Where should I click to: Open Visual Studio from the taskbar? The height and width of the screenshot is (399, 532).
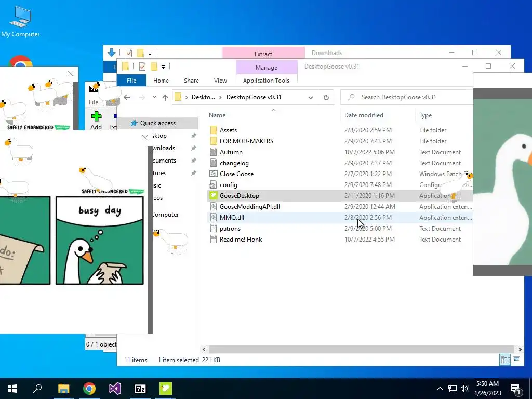pyautogui.click(x=115, y=389)
